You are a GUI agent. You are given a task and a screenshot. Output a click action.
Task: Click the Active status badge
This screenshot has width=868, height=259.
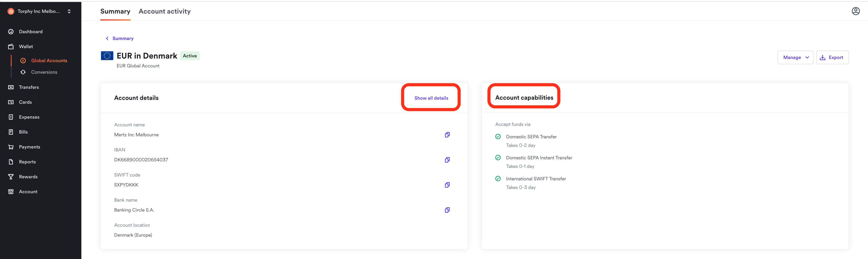(190, 56)
